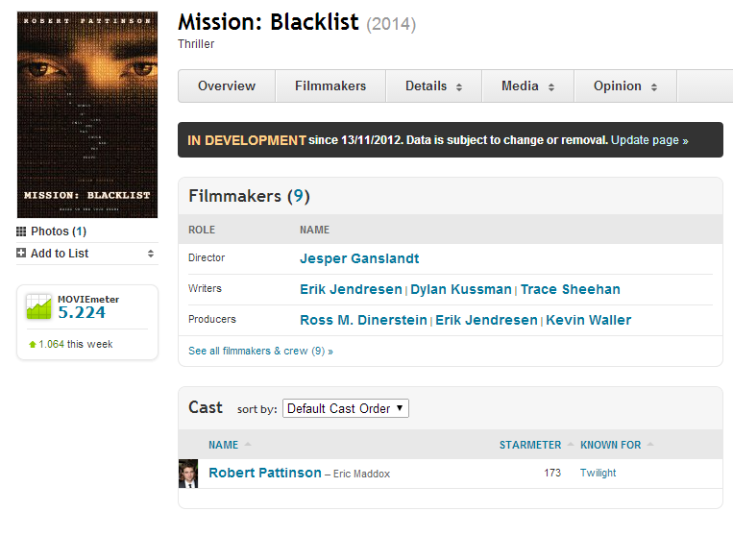Viewport: 733px width, 560px height.
Task: Open Robert Pattinson's headshot thumbnail
Action: pyautogui.click(x=188, y=474)
